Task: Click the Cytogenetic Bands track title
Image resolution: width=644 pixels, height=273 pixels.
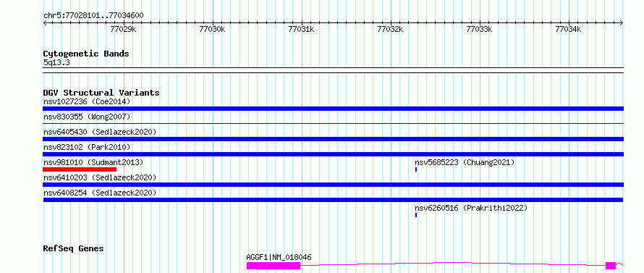Action: point(86,54)
